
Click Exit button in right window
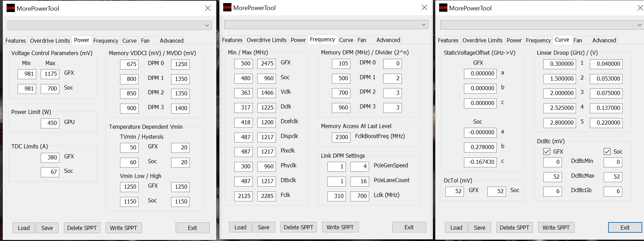[x=625, y=228]
